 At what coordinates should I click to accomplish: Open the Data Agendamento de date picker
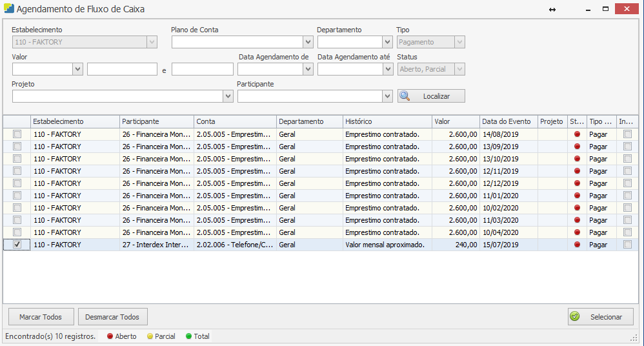point(308,69)
